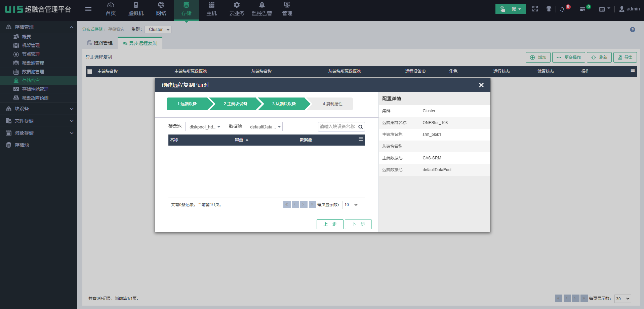Go to last page in dialog pager

click(313, 204)
